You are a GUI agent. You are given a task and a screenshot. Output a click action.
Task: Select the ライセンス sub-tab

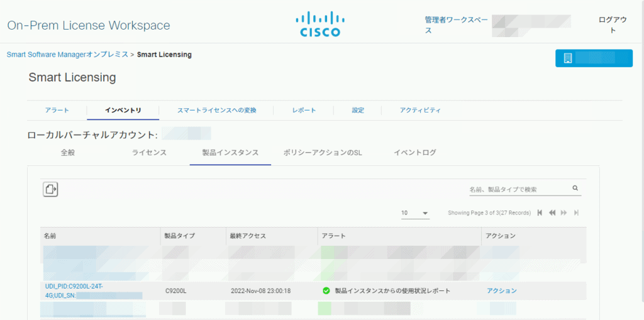(149, 153)
